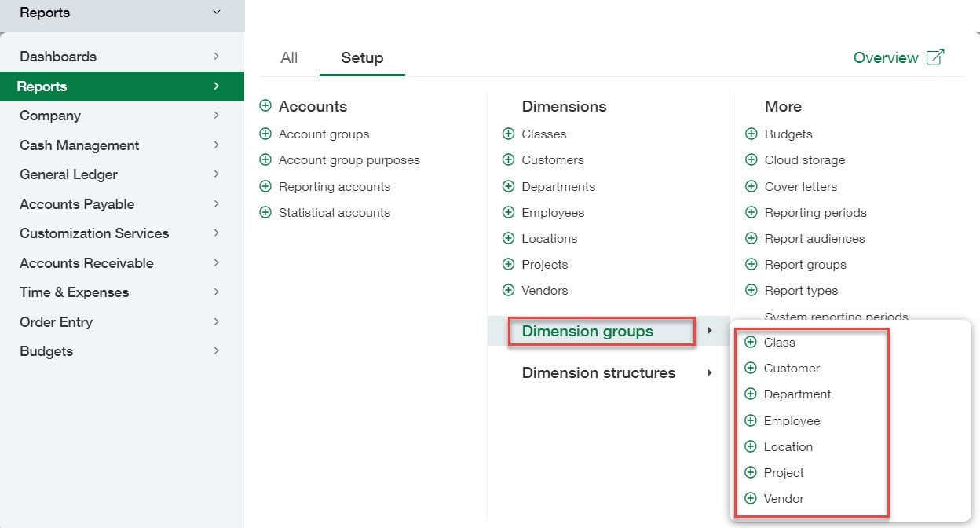Click the add icon beside Reporting periods
The height and width of the screenshot is (528, 980).
(x=751, y=212)
